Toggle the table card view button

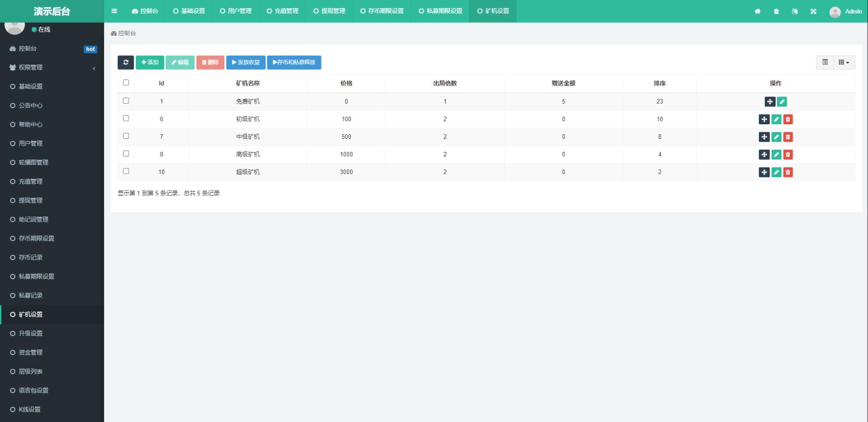825,62
